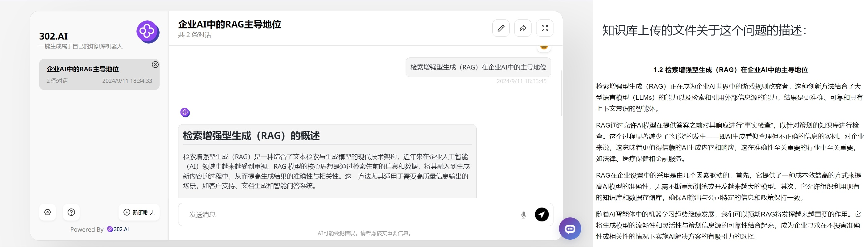Click the 共 2 条对话 subtitle
868x248 pixels.
pyautogui.click(x=194, y=35)
